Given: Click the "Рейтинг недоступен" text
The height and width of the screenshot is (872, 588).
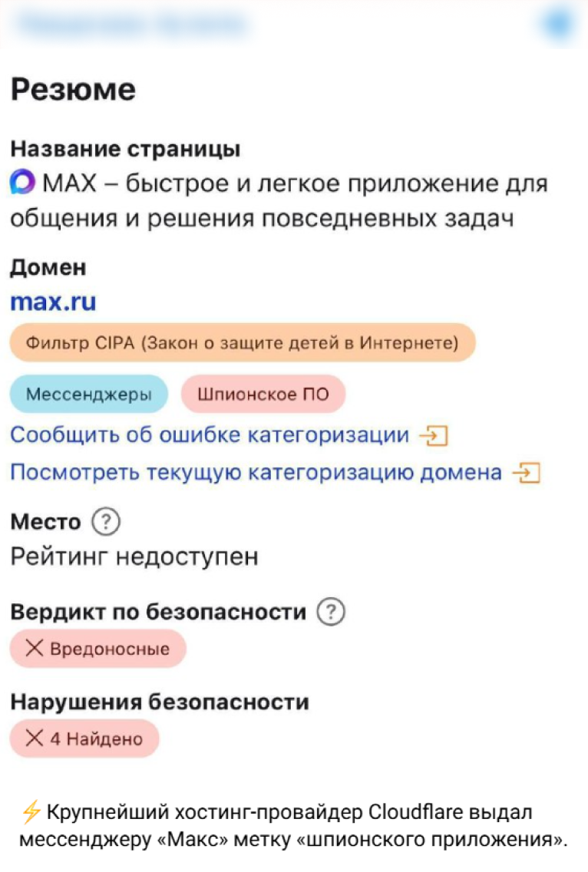Looking at the screenshot, I should coord(134,557).
